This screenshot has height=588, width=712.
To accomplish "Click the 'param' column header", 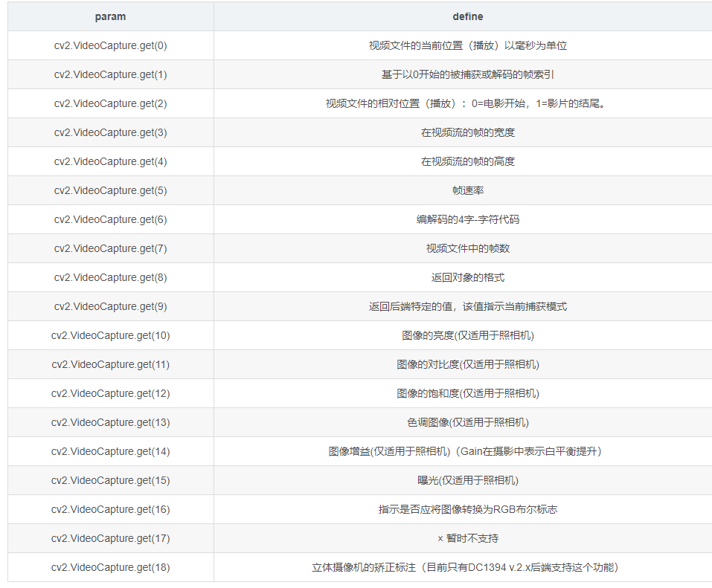I will (110, 17).
